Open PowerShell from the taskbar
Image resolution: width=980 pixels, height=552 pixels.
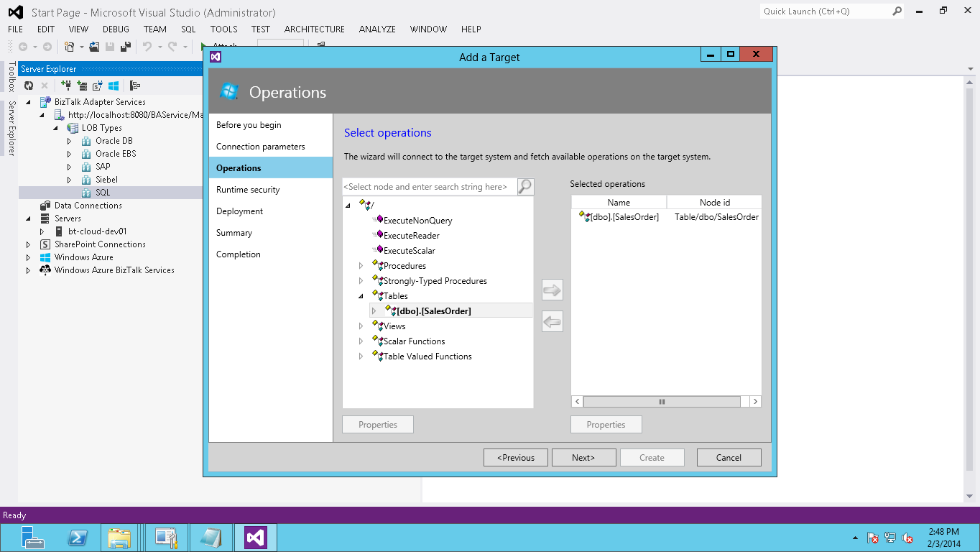click(77, 538)
